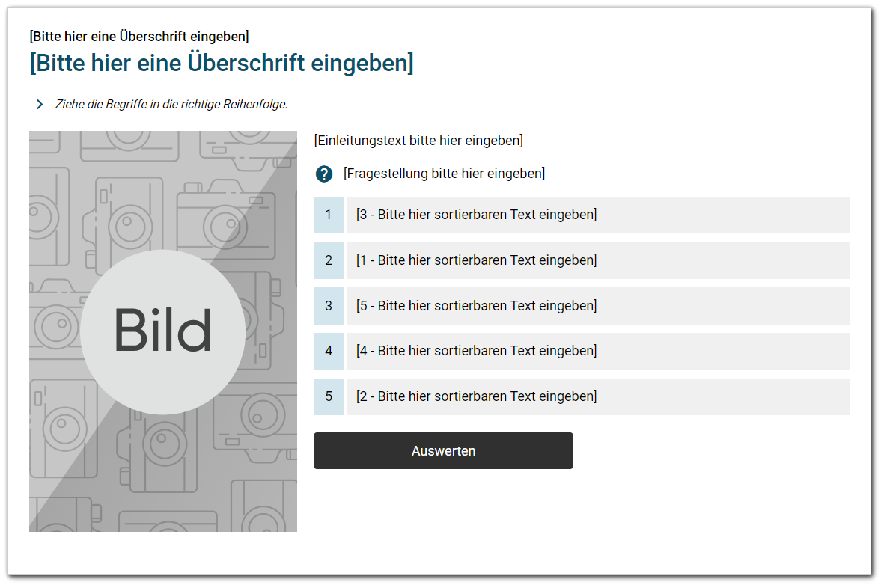
Task: Select sortable item '1 - Bitte hier sortierbaren Text'
Action: click(598, 260)
